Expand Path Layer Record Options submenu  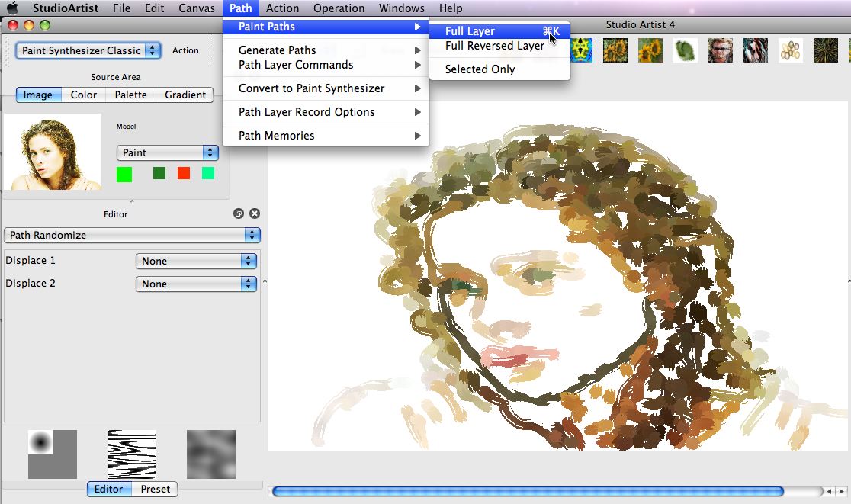click(326, 112)
